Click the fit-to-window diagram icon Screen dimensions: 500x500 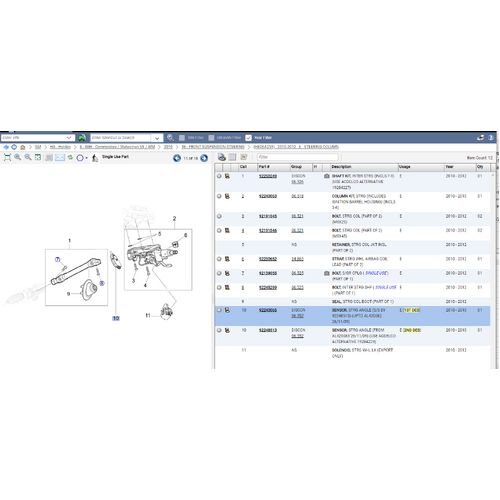pyautogui.click(x=7, y=157)
